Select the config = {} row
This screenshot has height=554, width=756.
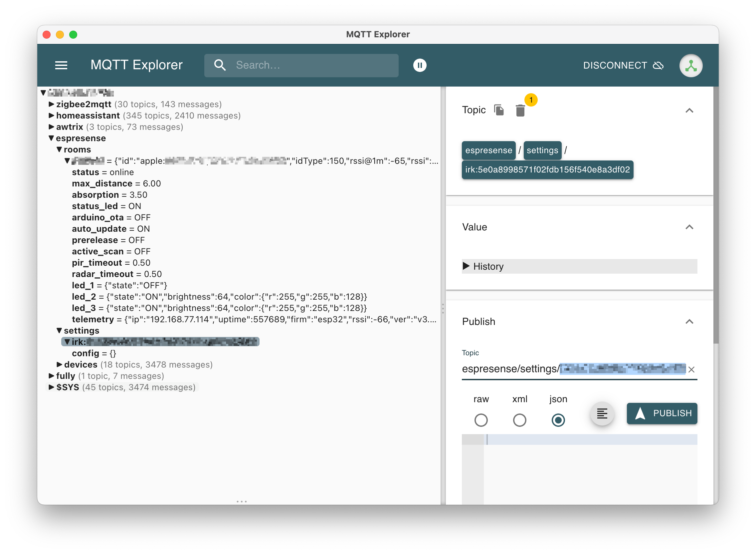(x=94, y=354)
